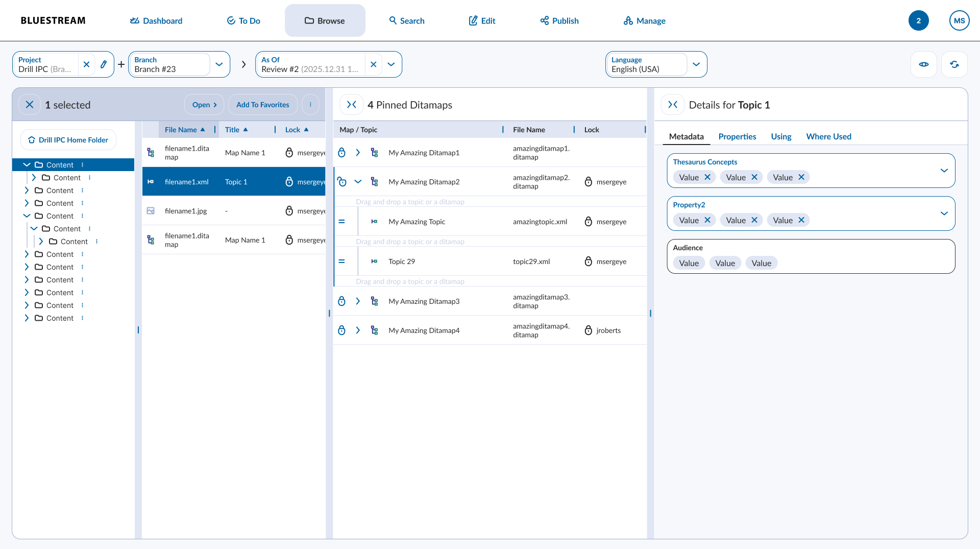The height and width of the screenshot is (549, 980).
Task: Open the Publish menu
Action: tap(559, 20)
